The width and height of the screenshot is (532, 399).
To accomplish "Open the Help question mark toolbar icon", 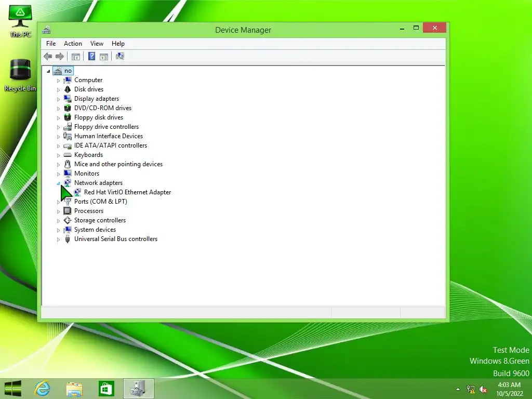I will coord(91,56).
